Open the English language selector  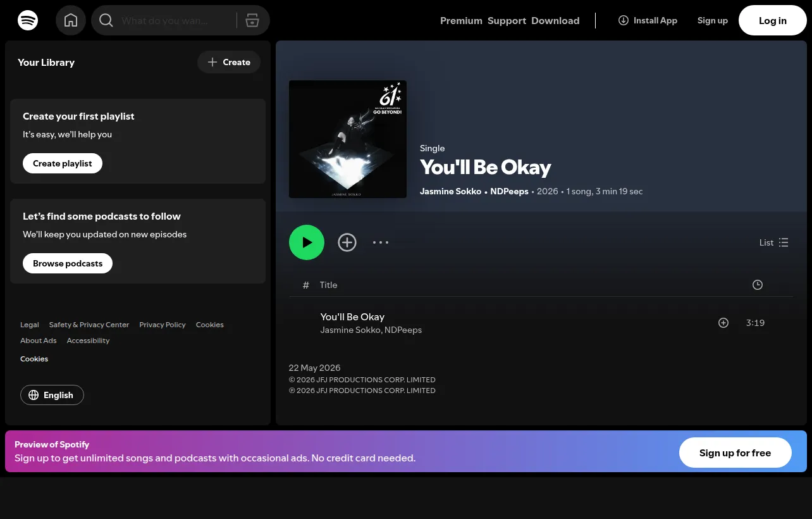52,395
